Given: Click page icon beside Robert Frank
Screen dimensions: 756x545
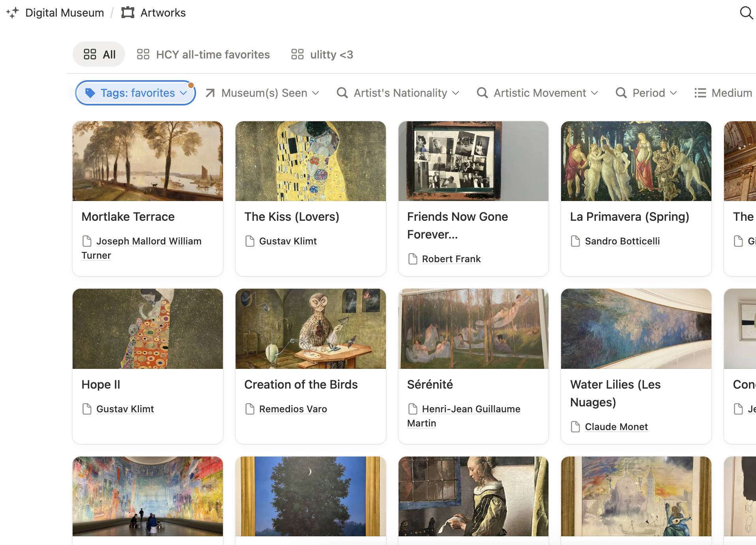Looking at the screenshot, I should pos(413,259).
